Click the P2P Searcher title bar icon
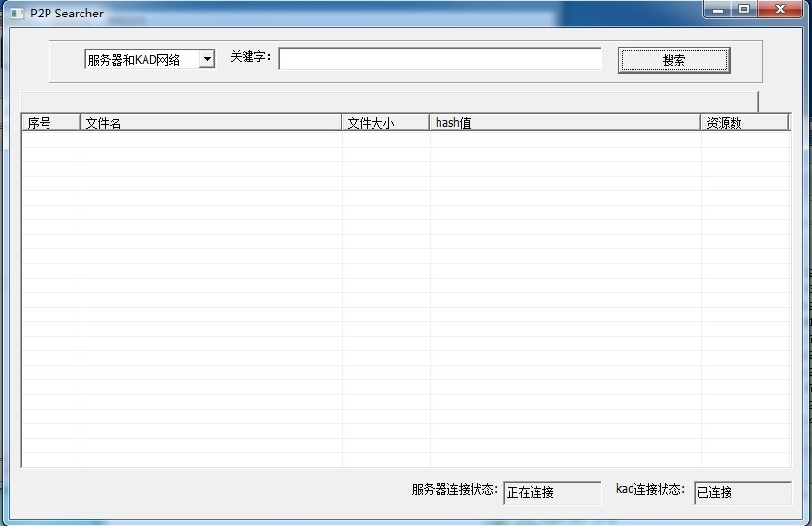This screenshot has width=812, height=526. click(x=17, y=14)
